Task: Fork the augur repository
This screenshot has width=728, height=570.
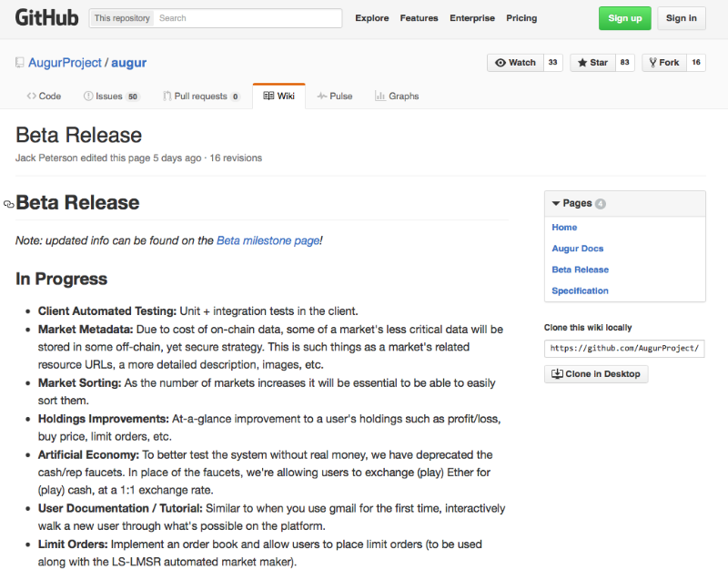Action: [x=664, y=63]
